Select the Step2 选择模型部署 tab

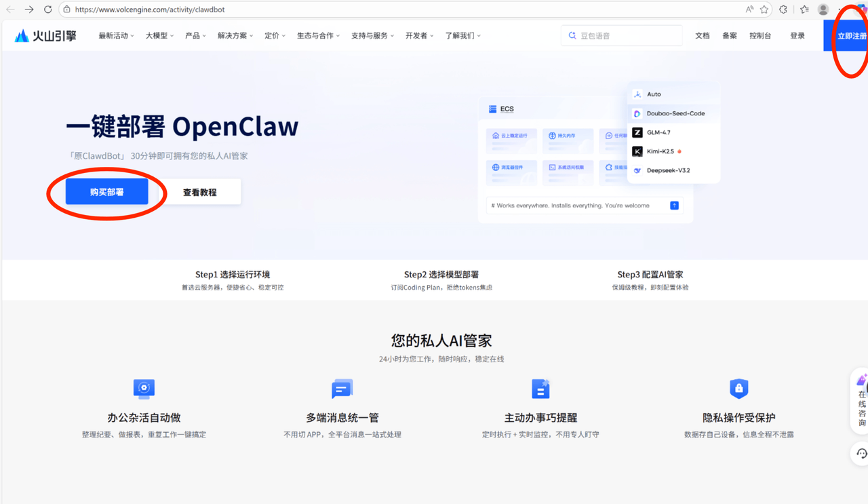click(441, 280)
